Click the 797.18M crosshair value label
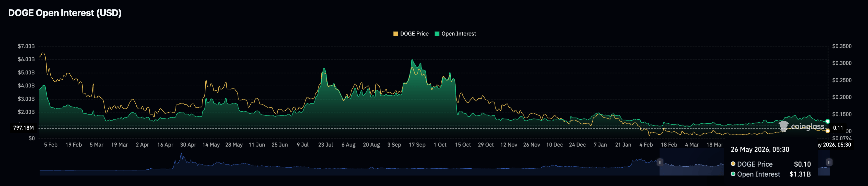Viewport: 868px width, 186px height. pyautogui.click(x=24, y=128)
